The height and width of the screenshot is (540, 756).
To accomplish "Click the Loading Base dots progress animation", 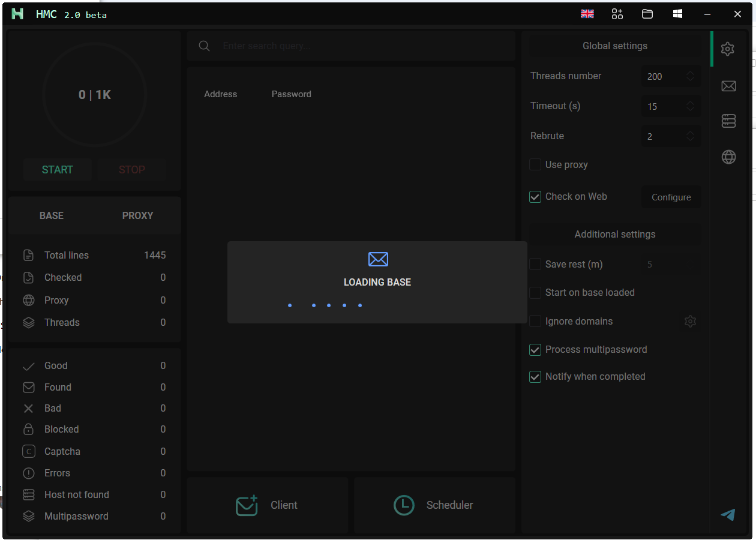I will coord(325,305).
